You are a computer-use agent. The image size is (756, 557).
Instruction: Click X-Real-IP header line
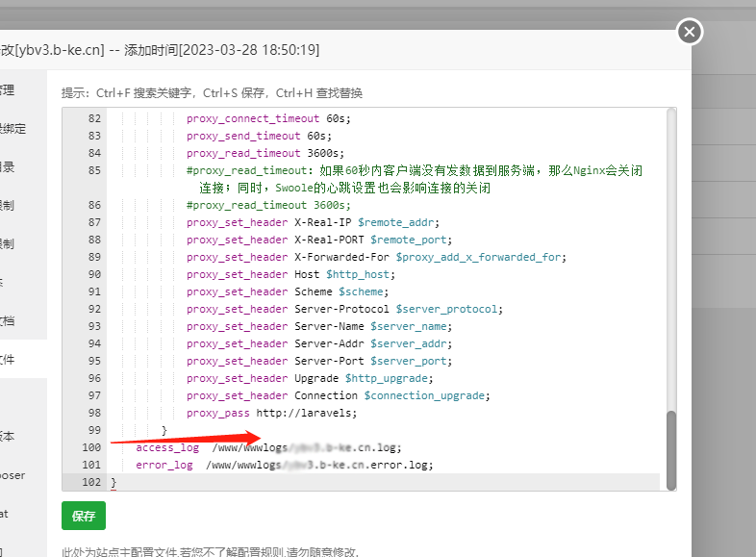pos(313,223)
